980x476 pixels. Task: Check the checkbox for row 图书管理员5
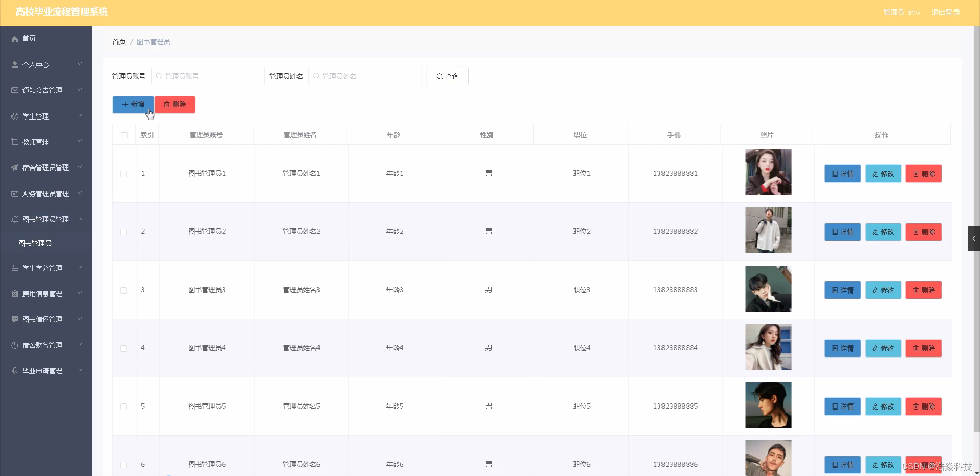[x=124, y=407]
